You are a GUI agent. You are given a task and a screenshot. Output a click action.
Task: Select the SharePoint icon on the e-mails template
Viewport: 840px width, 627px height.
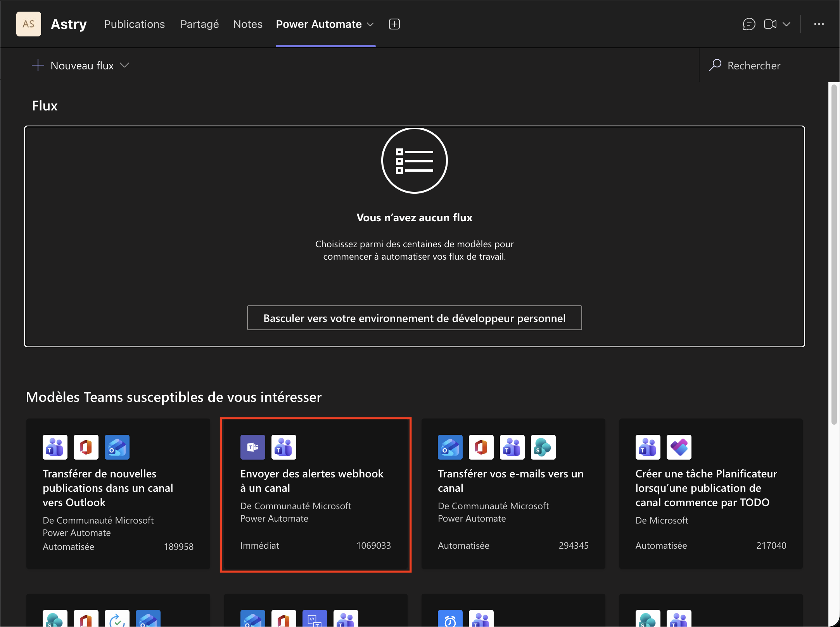point(543,447)
